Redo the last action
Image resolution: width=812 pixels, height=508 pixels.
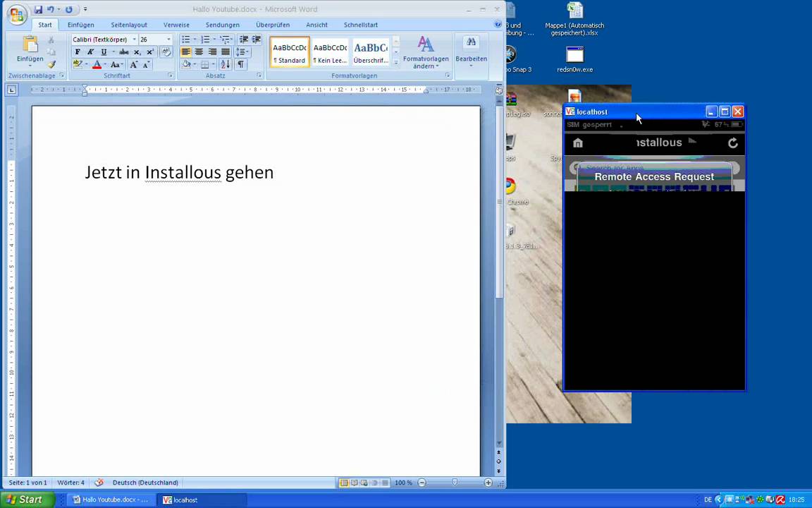[68, 9]
